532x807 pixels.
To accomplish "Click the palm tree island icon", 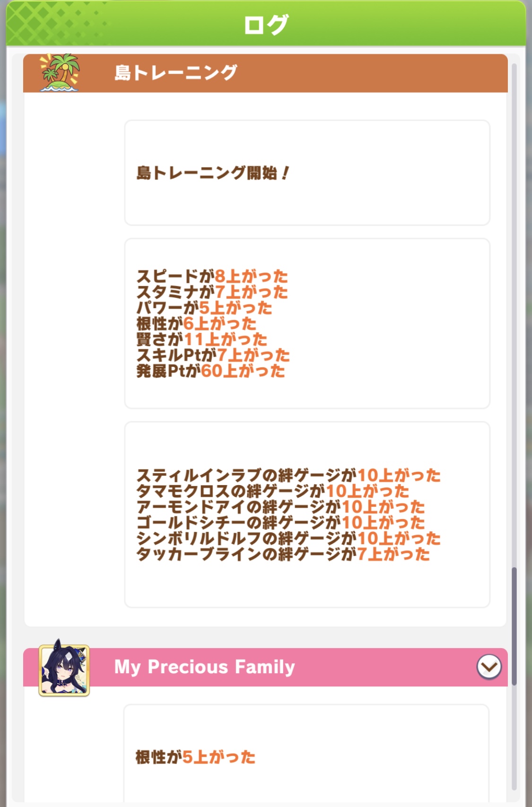I will [60, 72].
